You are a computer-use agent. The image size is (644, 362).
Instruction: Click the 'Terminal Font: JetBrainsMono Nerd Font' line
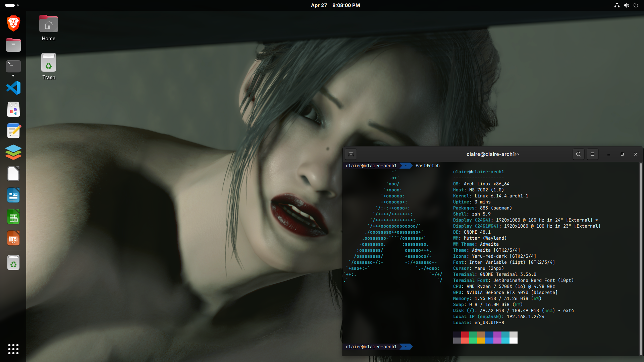click(x=514, y=281)
